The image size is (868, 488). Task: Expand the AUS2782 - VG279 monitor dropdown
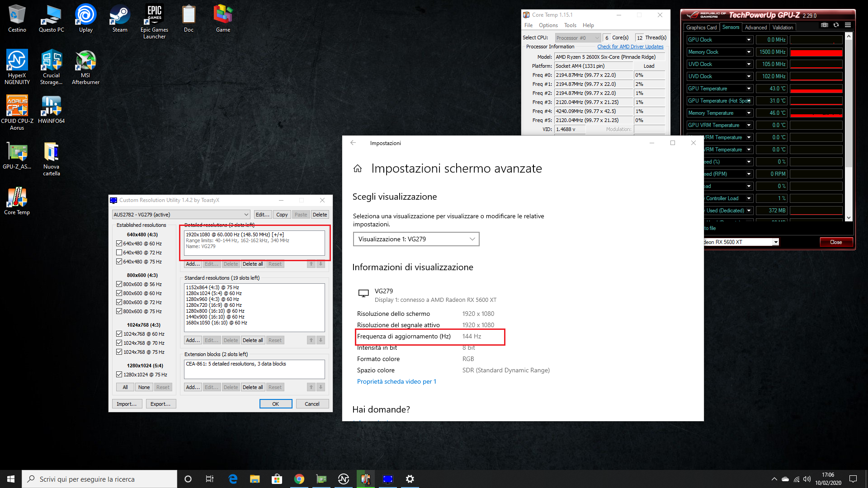(x=181, y=215)
